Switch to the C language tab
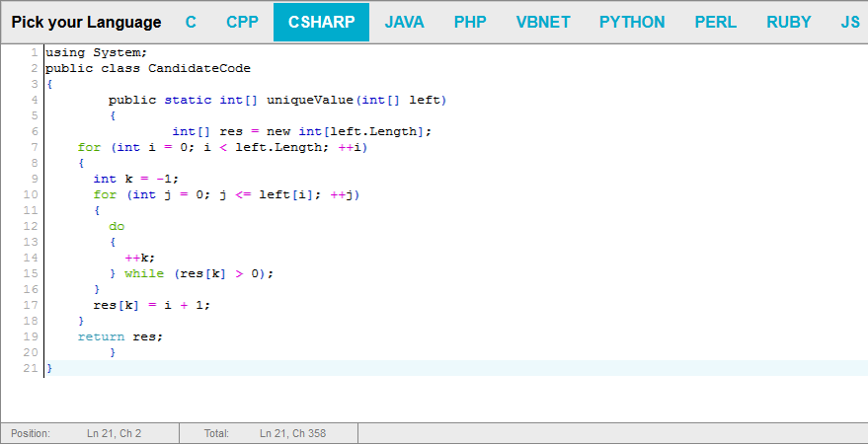 [x=191, y=22]
